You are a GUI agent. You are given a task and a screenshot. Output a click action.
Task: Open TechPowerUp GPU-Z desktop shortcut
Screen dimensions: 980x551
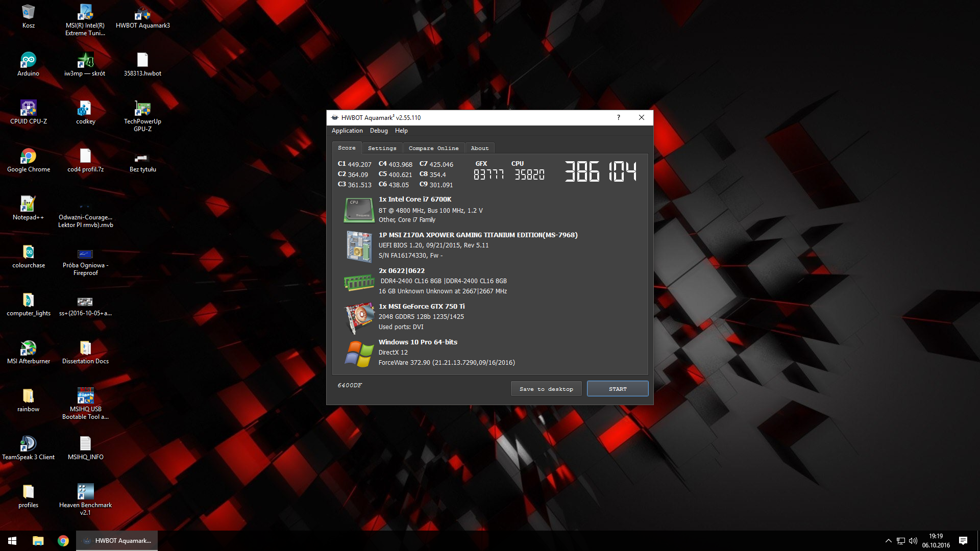pyautogui.click(x=143, y=116)
